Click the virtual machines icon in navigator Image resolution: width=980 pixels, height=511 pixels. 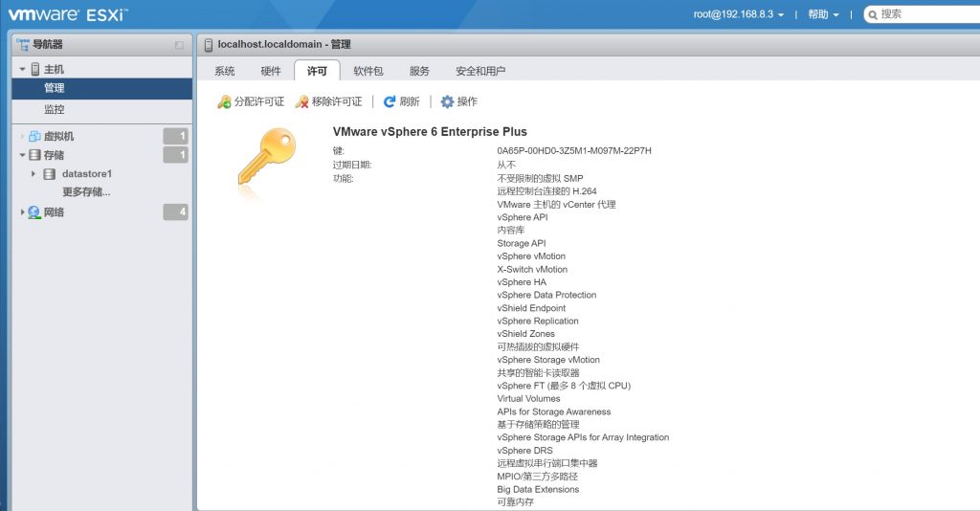[34, 136]
